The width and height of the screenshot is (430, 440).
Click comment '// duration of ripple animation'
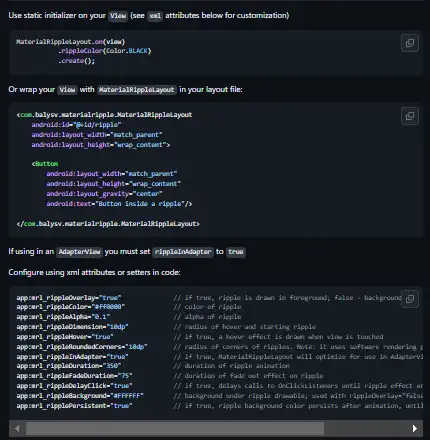point(232,366)
